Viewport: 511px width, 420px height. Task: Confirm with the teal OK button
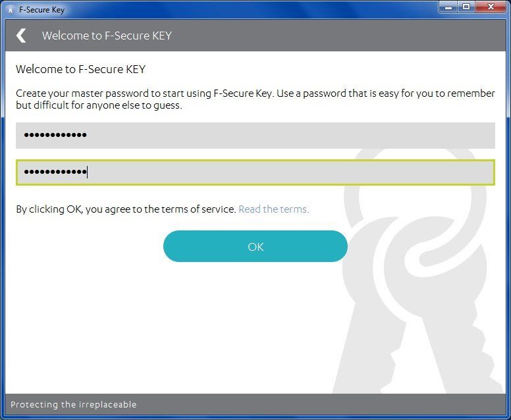coord(255,246)
